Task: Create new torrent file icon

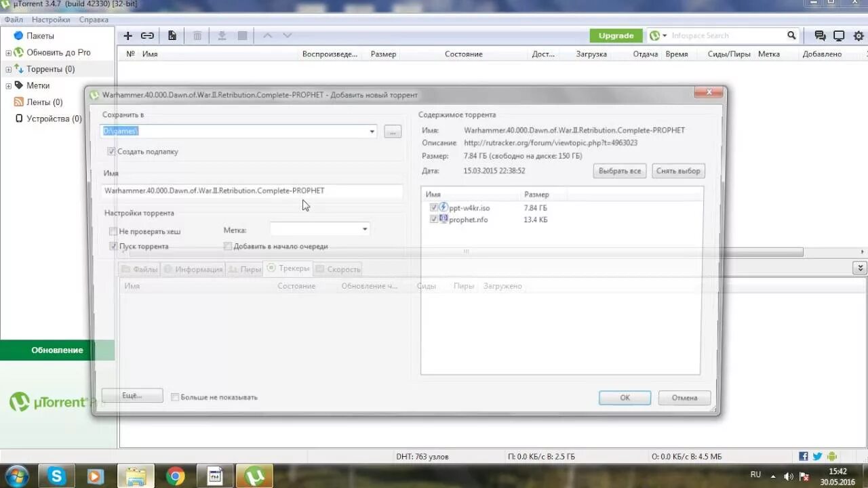Action: 172,35
